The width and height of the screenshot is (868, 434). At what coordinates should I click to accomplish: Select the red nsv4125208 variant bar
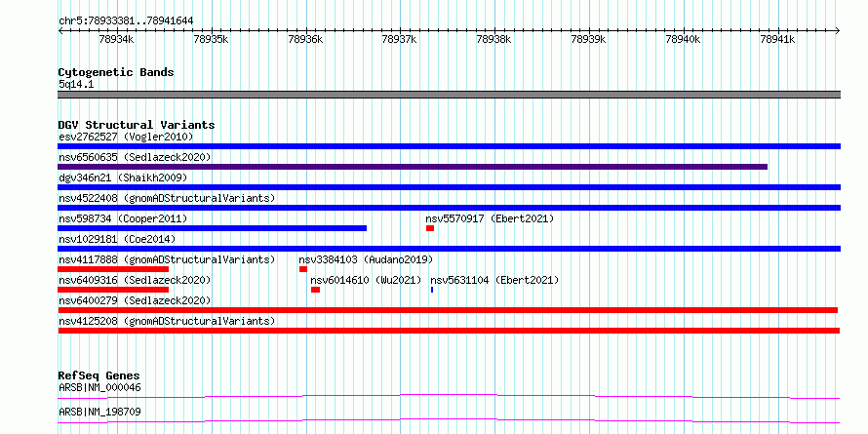[x=449, y=331]
